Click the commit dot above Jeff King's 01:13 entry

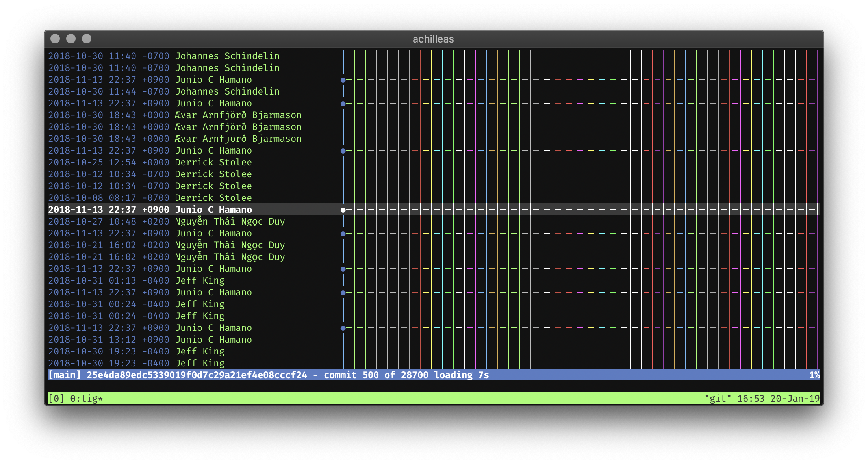(343, 269)
